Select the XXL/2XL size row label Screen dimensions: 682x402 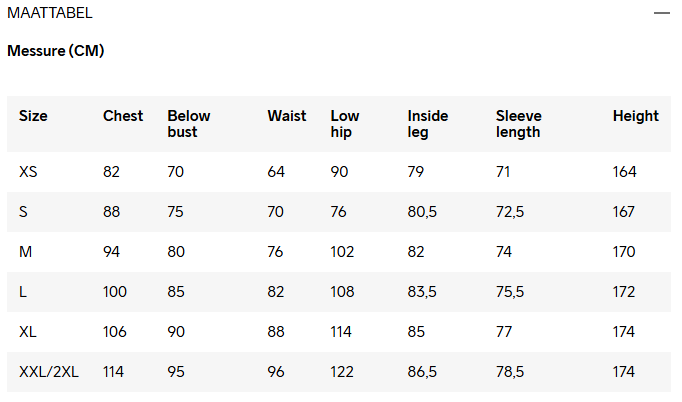[x=49, y=372]
